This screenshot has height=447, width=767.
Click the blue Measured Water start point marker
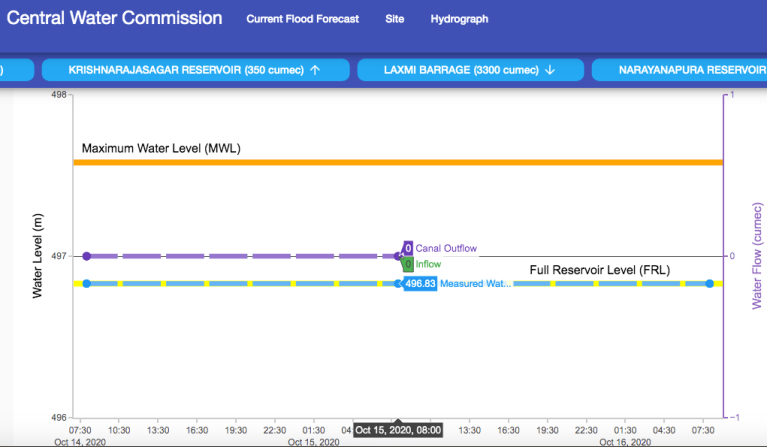(87, 284)
